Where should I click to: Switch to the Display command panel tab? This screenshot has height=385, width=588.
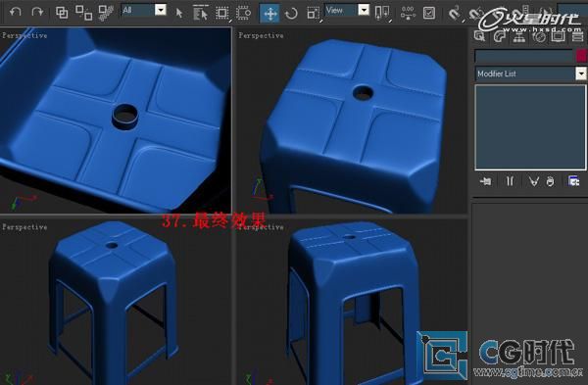point(559,36)
